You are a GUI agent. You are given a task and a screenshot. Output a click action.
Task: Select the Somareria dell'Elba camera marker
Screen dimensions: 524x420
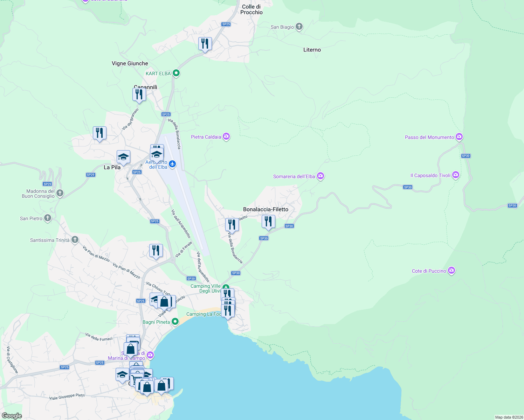(320, 176)
